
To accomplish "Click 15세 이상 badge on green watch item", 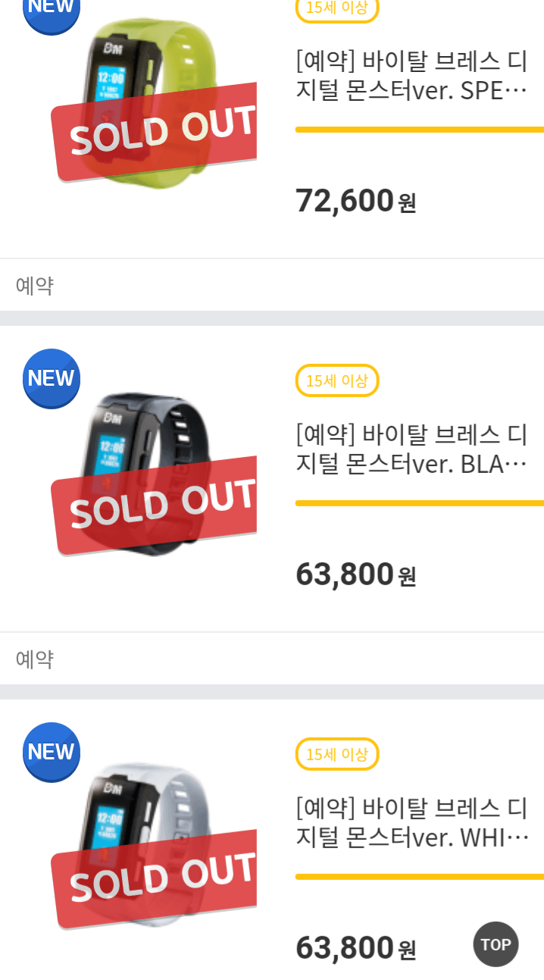I will point(336,9).
